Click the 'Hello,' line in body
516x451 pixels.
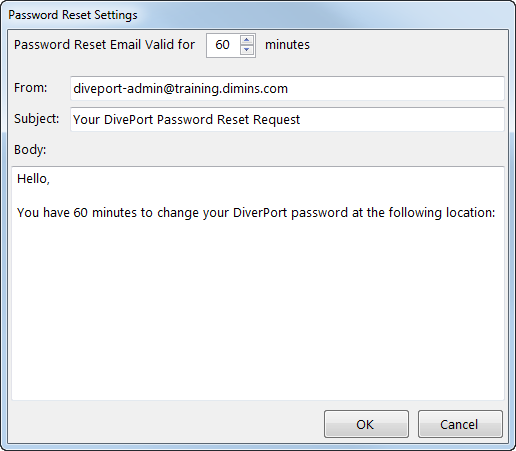click(x=33, y=179)
